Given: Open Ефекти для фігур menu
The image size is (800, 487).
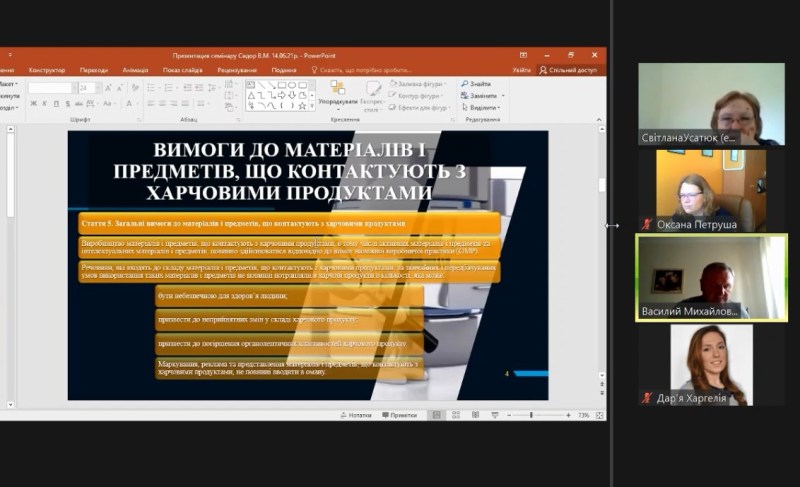Looking at the screenshot, I should click(419, 108).
